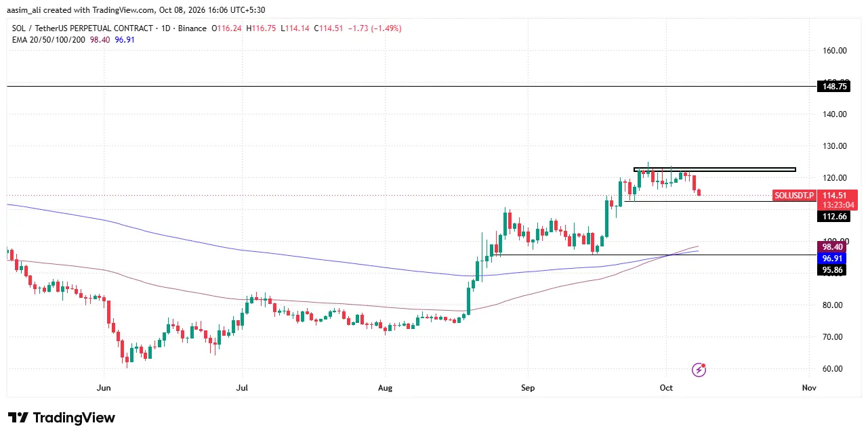This screenshot has height=438, width=868.
Task: Click the close value C114.51 in header
Action: point(328,28)
